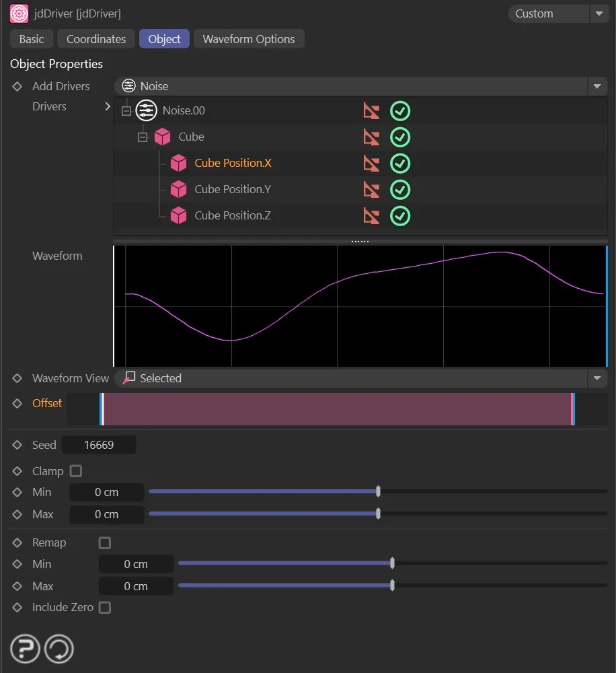Click the Seed value input field
Screen dimensions: 616x673
point(99,445)
